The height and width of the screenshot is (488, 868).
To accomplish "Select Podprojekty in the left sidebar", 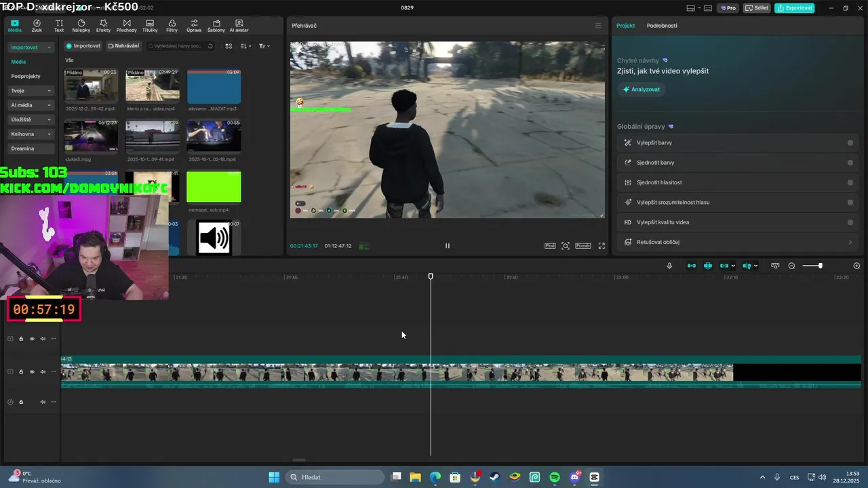I will 26,77.
